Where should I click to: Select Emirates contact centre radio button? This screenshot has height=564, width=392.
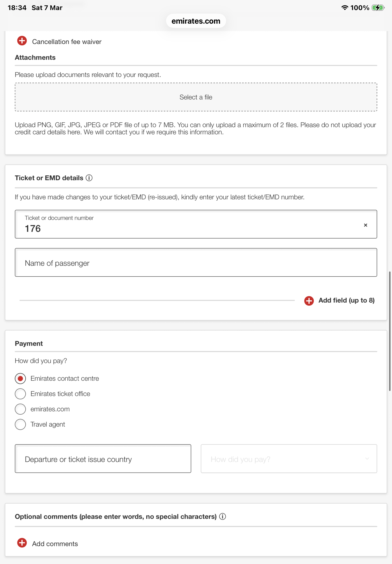pos(20,378)
